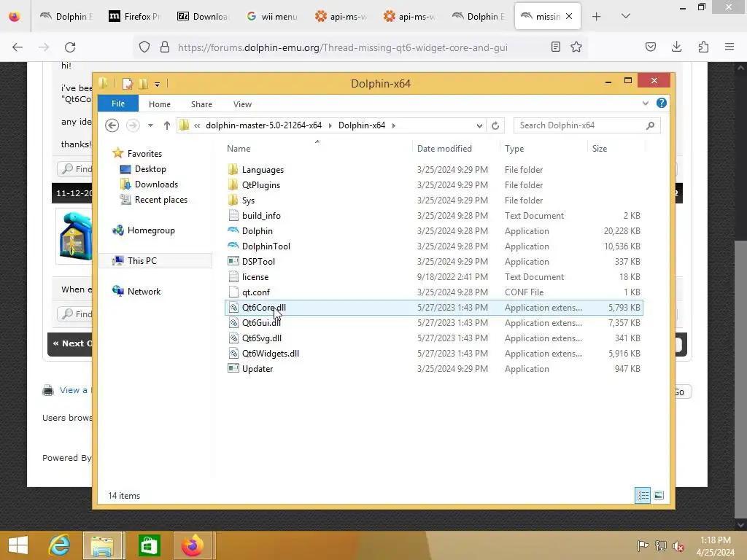Image resolution: width=747 pixels, height=560 pixels.
Task: Click the taskbar volume icon
Action: pyautogui.click(x=678, y=545)
